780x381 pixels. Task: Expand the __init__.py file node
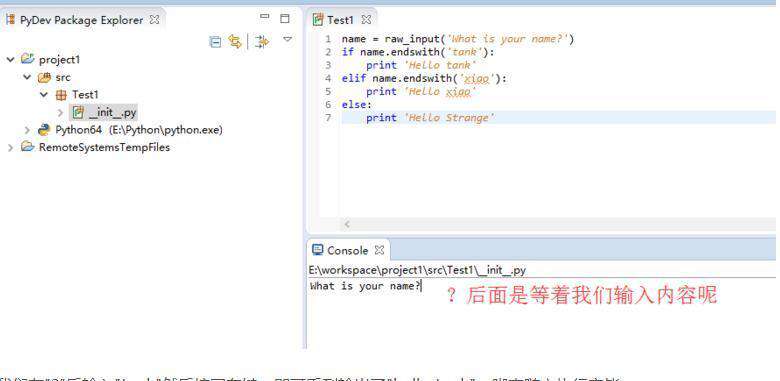point(61,112)
